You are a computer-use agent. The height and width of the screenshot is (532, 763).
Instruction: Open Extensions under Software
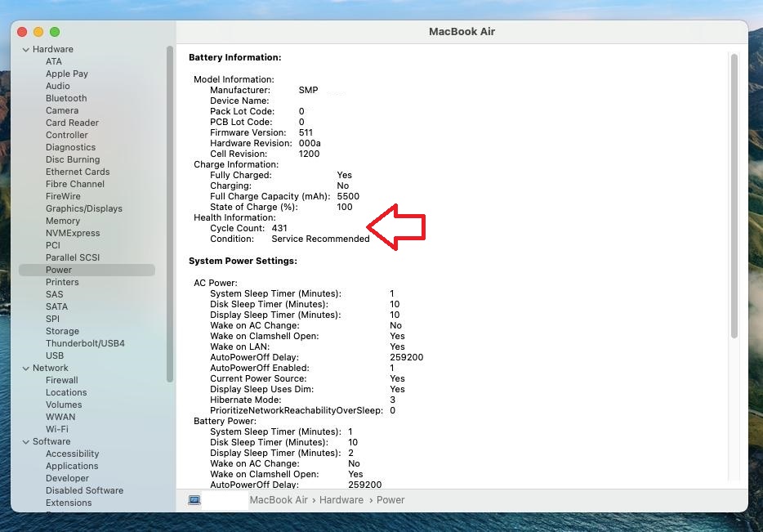pos(69,503)
